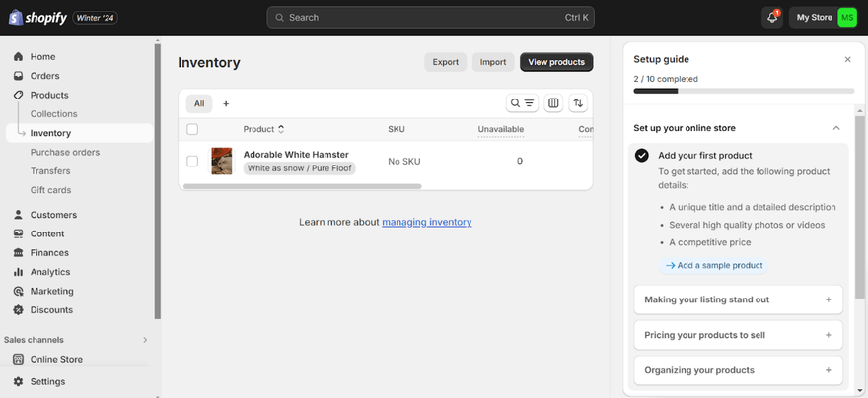The width and height of the screenshot is (868, 398).
Task: Click the Analytics bar chart icon
Action: pyautogui.click(x=19, y=272)
